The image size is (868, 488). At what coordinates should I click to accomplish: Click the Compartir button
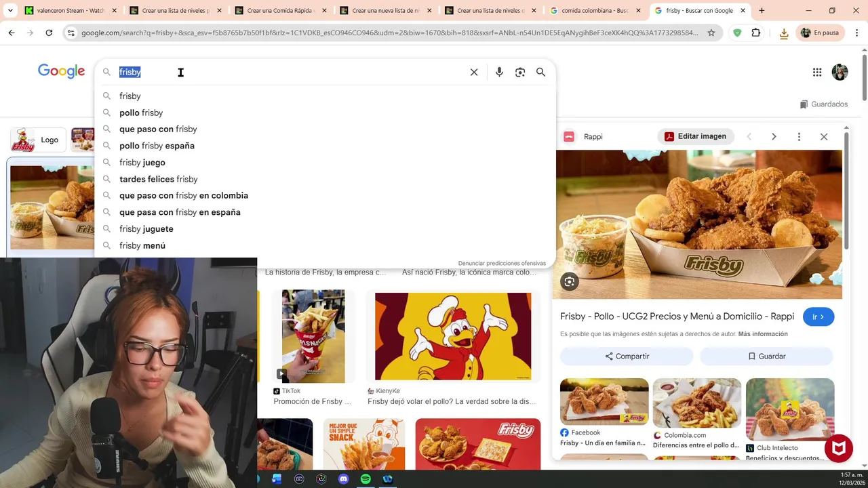[627, 356]
